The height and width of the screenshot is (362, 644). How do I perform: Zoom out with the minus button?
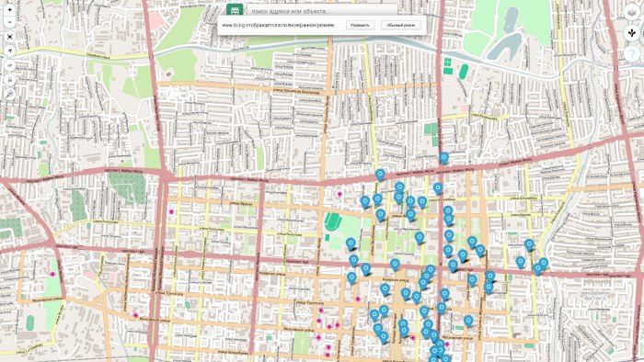click(x=10, y=21)
